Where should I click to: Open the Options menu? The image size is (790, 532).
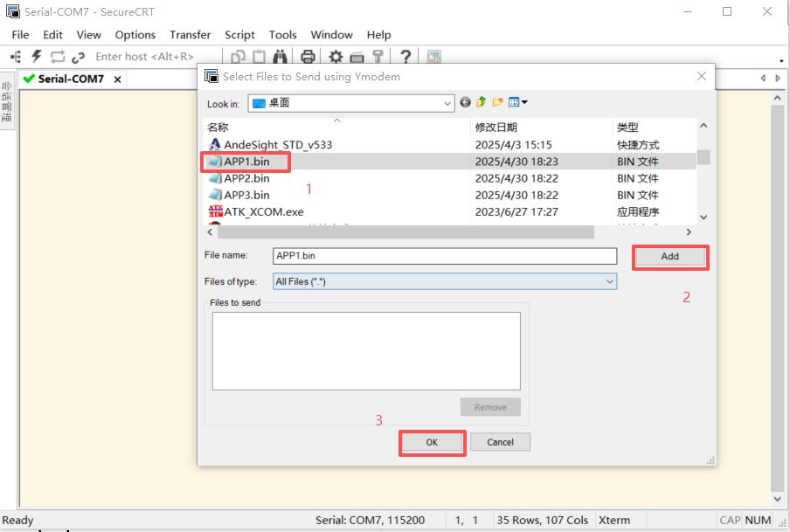point(135,35)
